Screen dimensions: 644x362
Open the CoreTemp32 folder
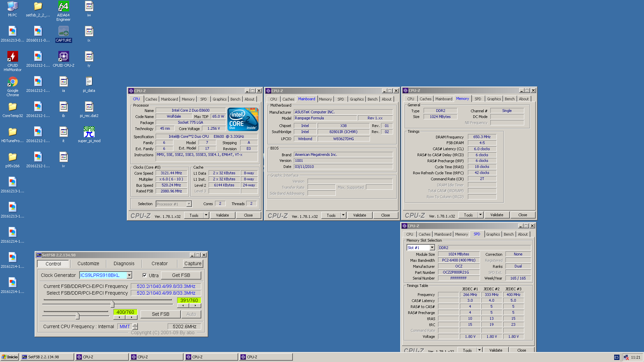tap(12, 110)
